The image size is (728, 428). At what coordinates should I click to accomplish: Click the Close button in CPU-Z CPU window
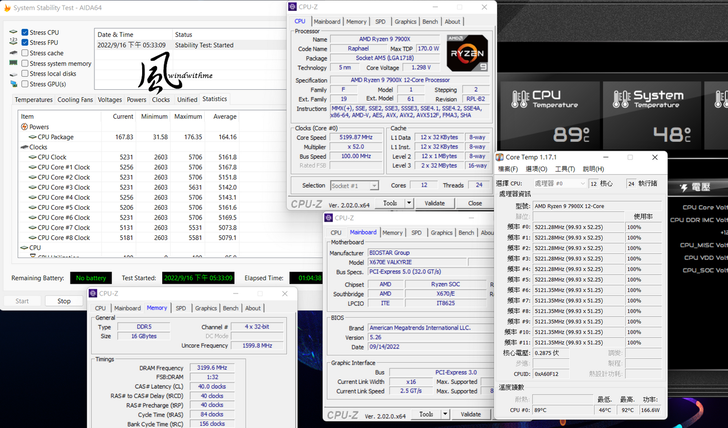[x=474, y=203]
